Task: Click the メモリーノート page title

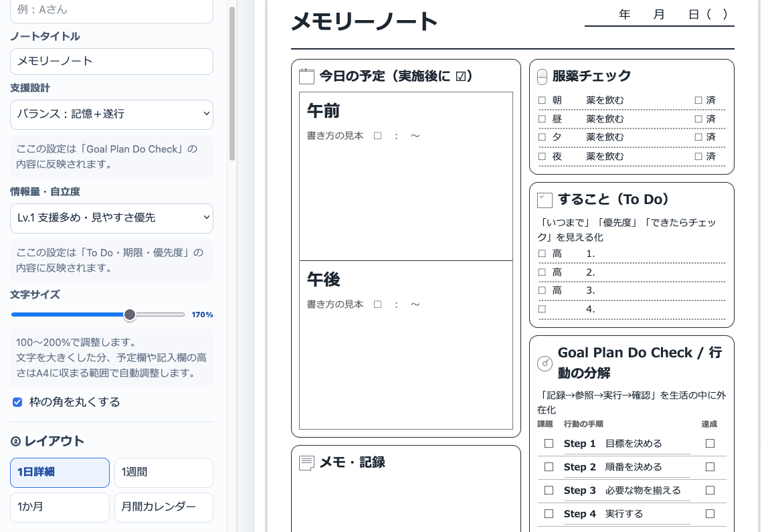Action: [x=365, y=21]
